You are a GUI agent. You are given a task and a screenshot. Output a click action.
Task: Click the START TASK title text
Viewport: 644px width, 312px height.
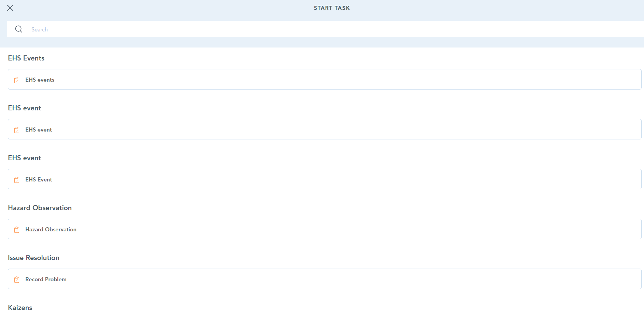pos(332,8)
